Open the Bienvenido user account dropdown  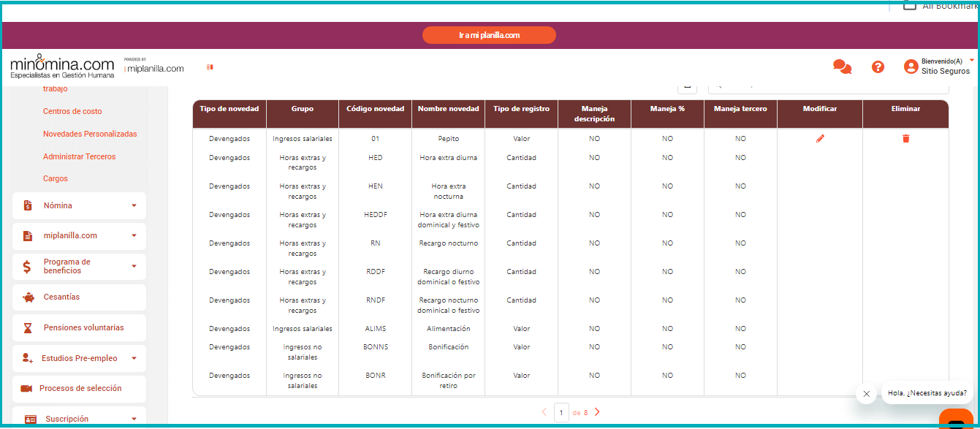click(x=971, y=61)
